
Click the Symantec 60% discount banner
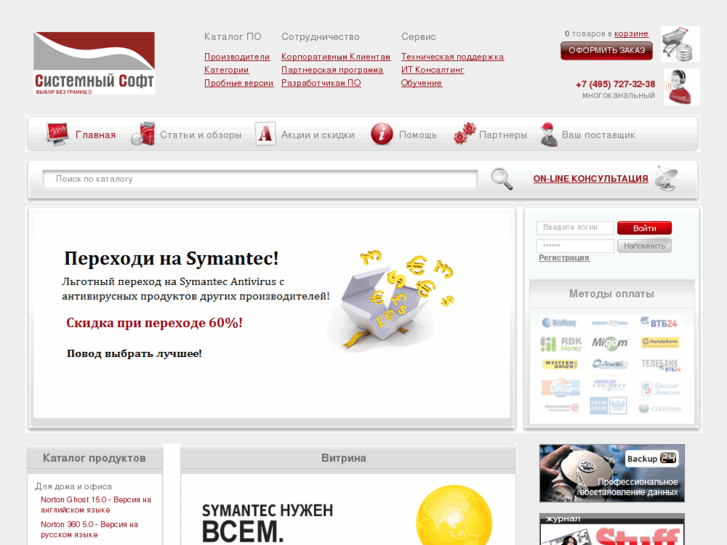[x=272, y=314]
